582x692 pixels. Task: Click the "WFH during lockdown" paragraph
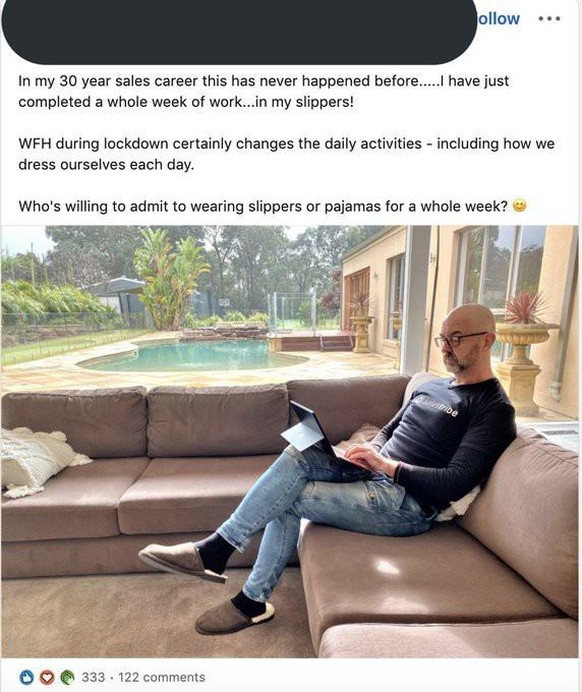click(x=286, y=154)
